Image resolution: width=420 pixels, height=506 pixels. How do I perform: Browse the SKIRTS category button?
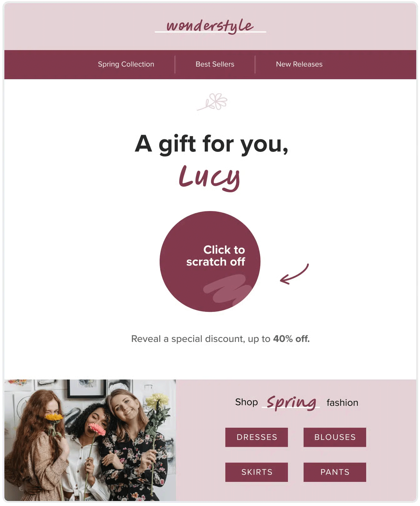tap(257, 472)
